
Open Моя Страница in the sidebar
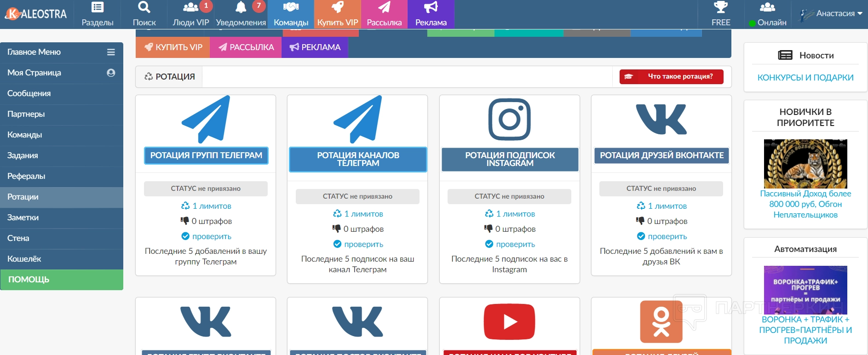coord(62,73)
